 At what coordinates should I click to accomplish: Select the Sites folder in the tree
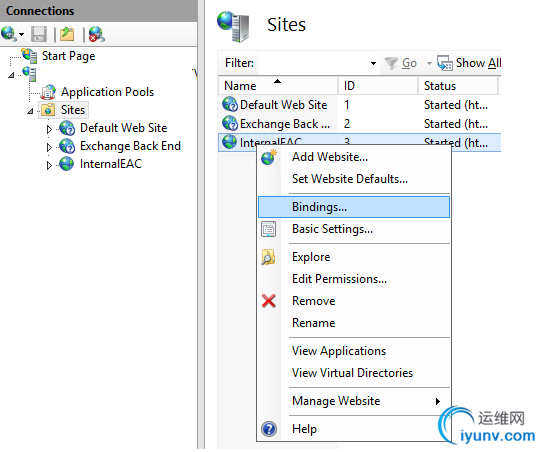(63, 110)
